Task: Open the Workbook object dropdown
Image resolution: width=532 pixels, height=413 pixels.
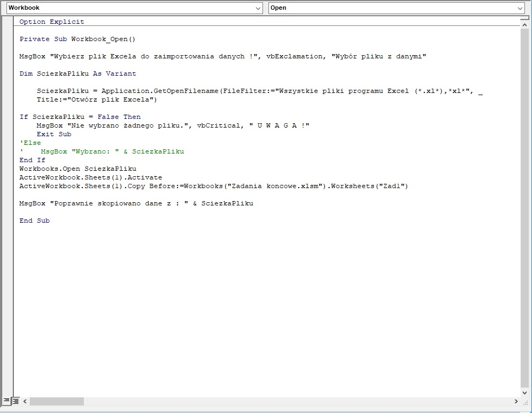Action: click(134, 8)
